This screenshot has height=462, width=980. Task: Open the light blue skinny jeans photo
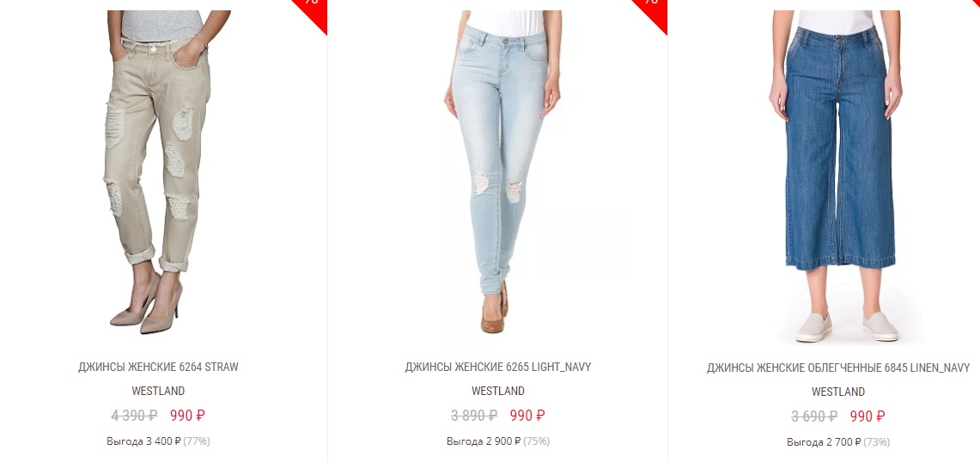tap(502, 172)
